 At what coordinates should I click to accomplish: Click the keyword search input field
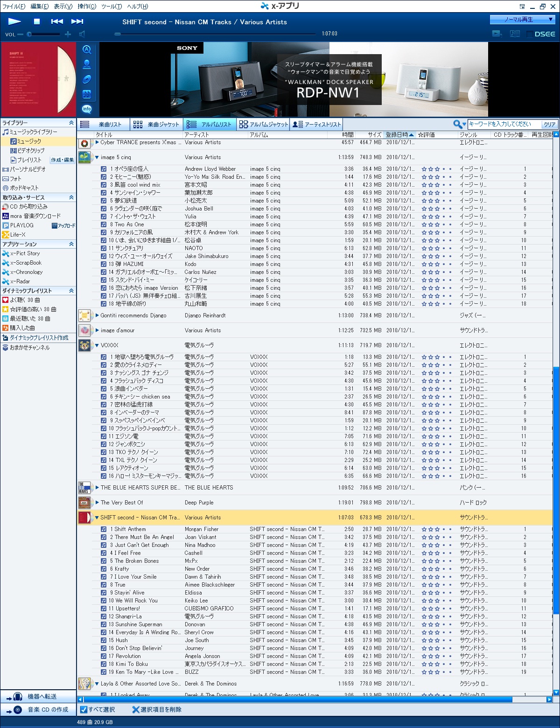point(504,124)
